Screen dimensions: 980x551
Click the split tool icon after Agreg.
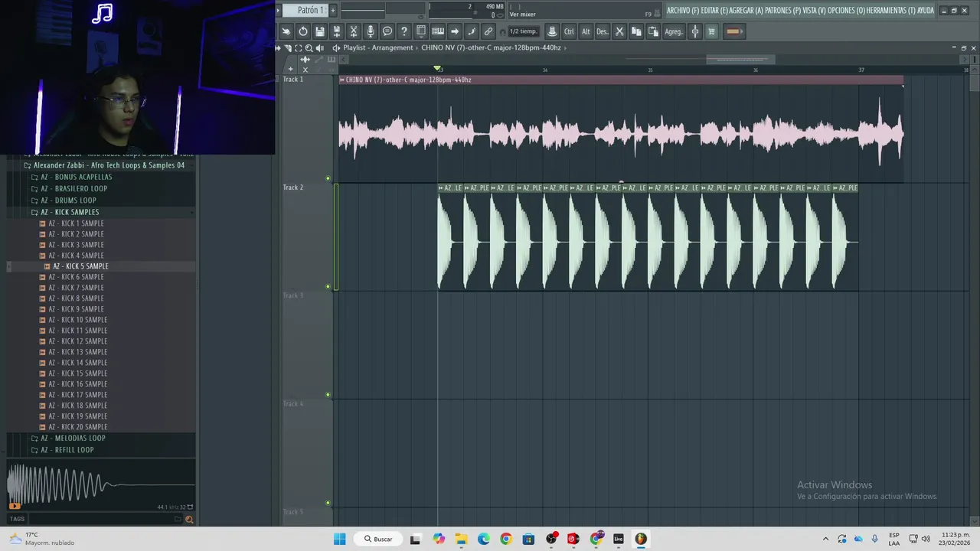(x=695, y=31)
